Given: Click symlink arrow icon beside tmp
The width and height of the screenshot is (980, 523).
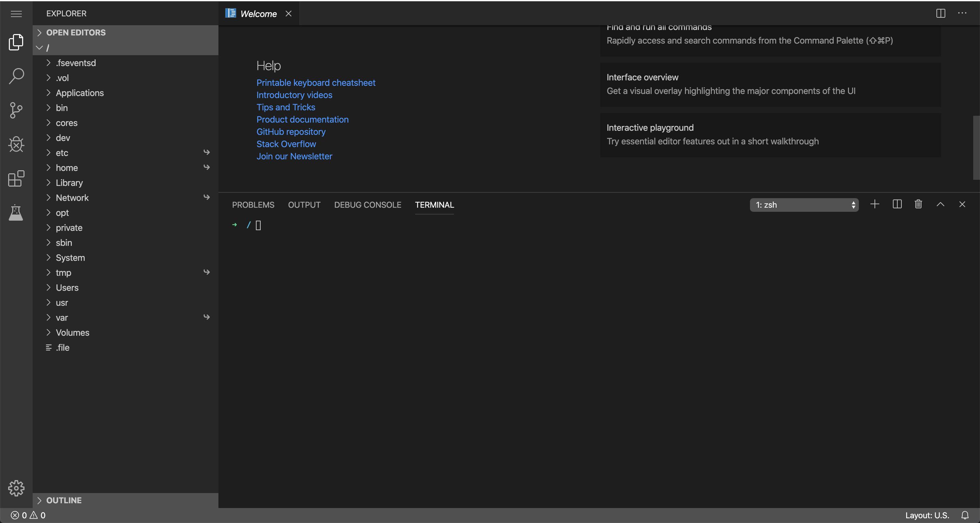Looking at the screenshot, I should point(207,272).
